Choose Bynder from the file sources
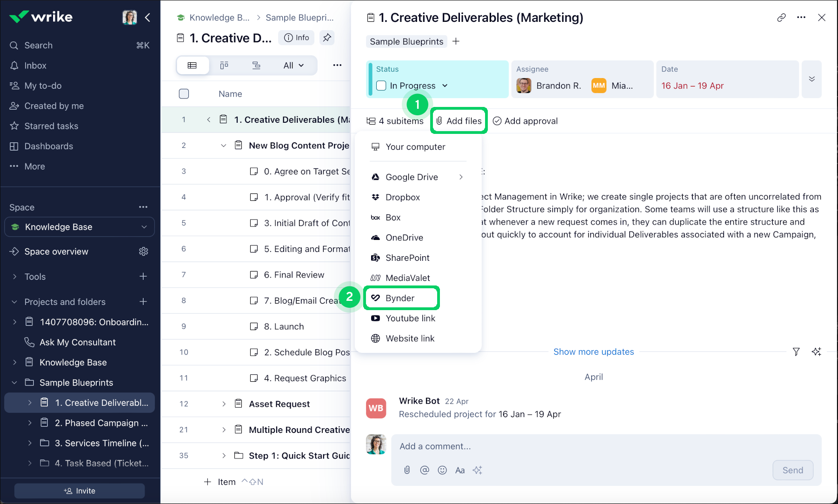The width and height of the screenshot is (838, 504). click(x=400, y=298)
